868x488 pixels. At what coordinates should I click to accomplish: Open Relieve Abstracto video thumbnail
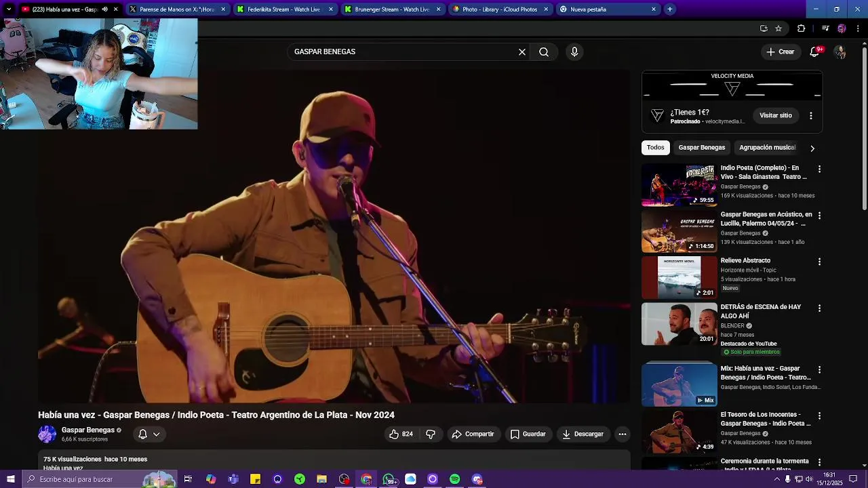[x=679, y=277]
